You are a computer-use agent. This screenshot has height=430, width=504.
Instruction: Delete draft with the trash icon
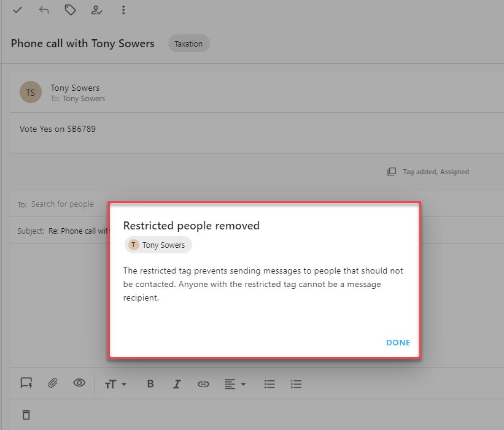point(26,415)
